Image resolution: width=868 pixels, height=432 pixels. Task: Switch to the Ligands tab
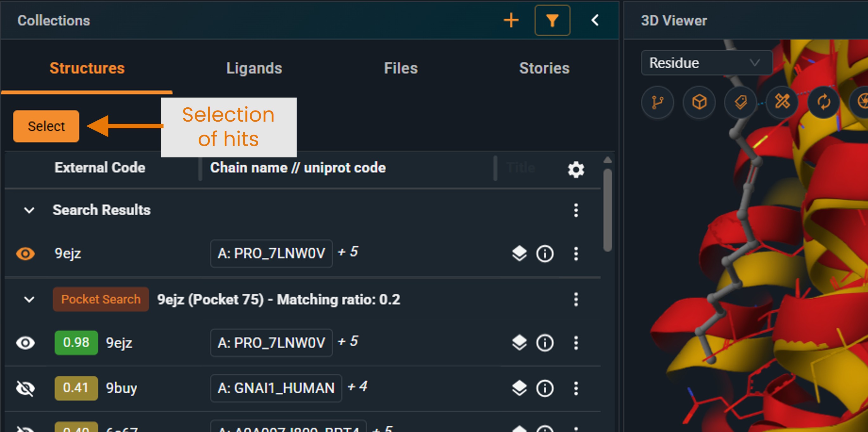[254, 68]
